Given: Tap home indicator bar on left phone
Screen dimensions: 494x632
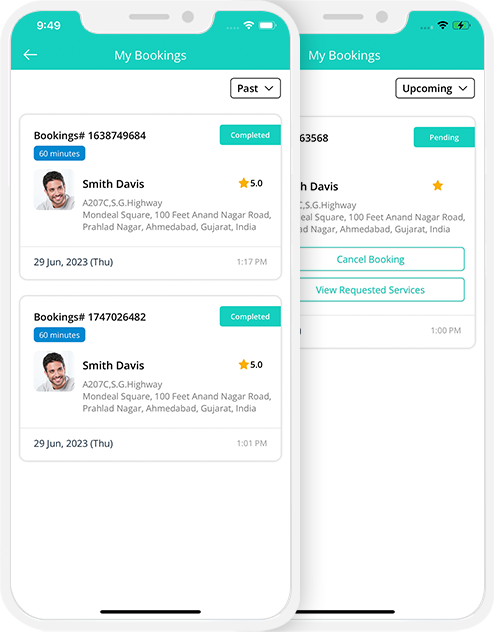Looking at the screenshot, I should 150,612.
